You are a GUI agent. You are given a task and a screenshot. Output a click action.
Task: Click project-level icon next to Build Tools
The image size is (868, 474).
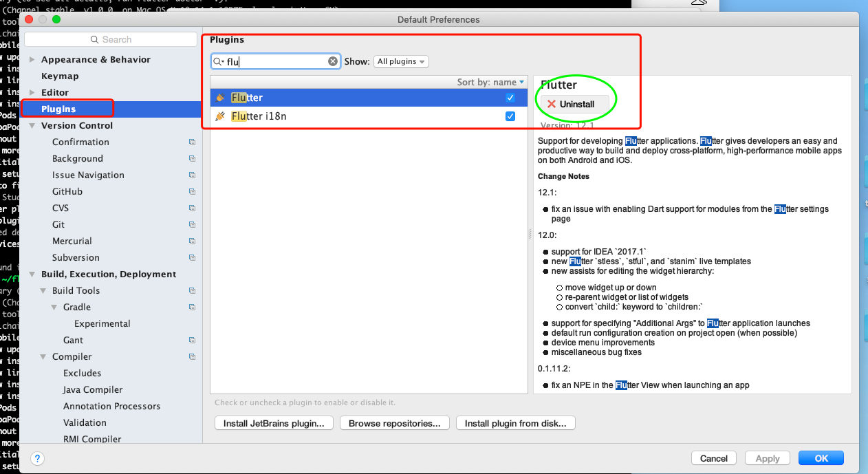point(192,291)
